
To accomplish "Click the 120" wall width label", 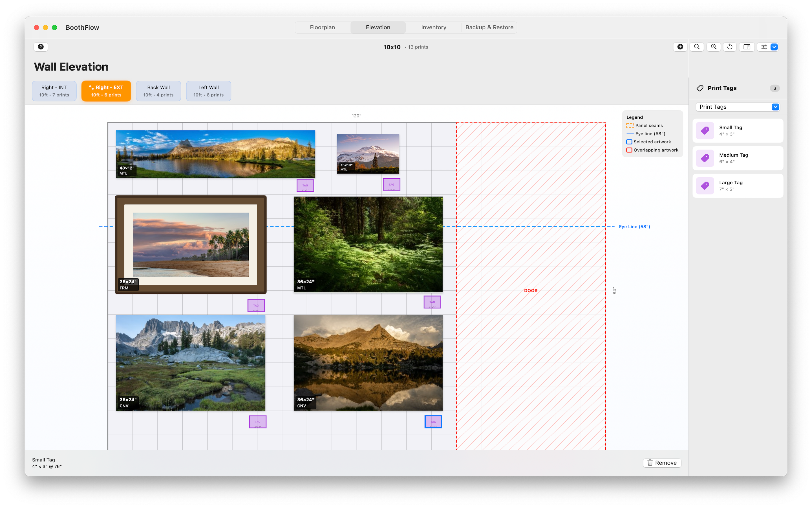I will point(356,116).
